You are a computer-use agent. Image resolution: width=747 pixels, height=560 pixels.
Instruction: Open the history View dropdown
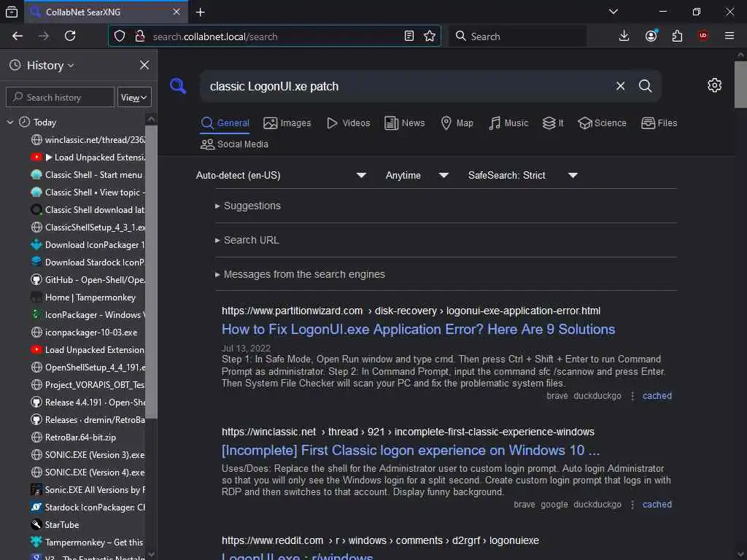pyautogui.click(x=134, y=97)
